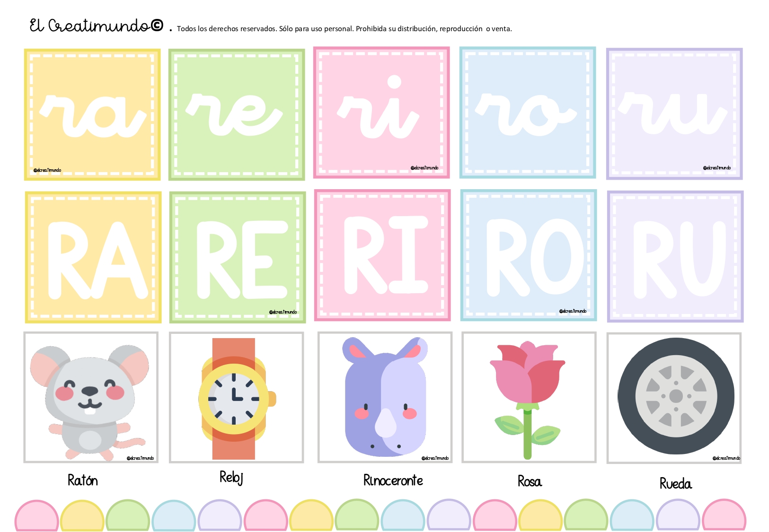The height and width of the screenshot is (532, 769).
Task: Click the car wheel picture
Action: [675, 397]
